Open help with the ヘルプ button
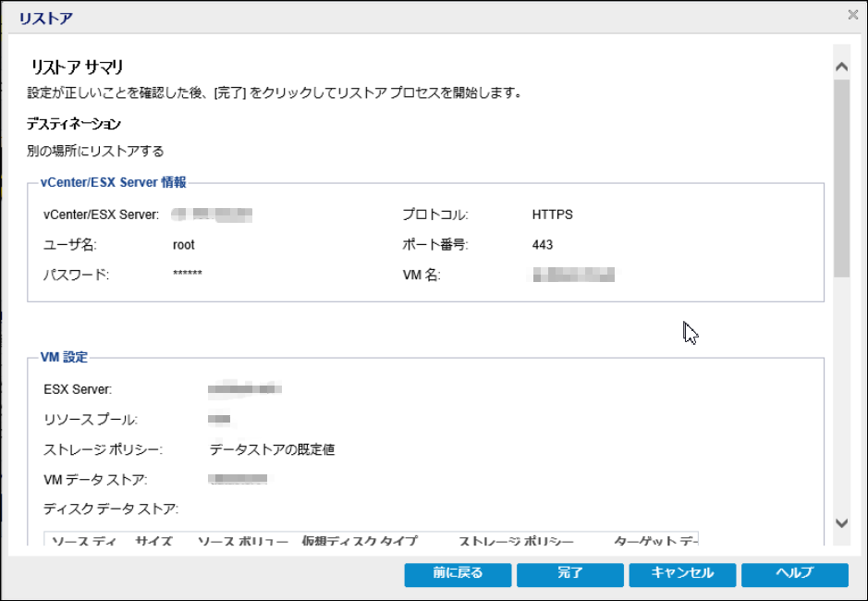Viewport: 868px width, 601px height. (x=794, y=573)
